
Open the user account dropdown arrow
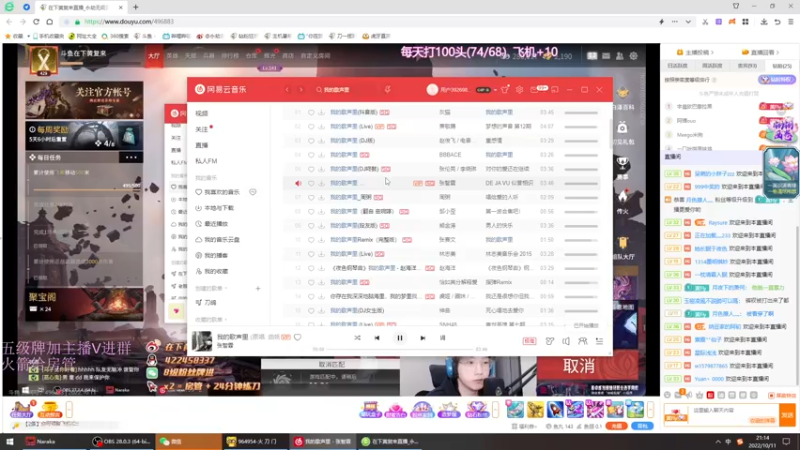click(495, 90)
